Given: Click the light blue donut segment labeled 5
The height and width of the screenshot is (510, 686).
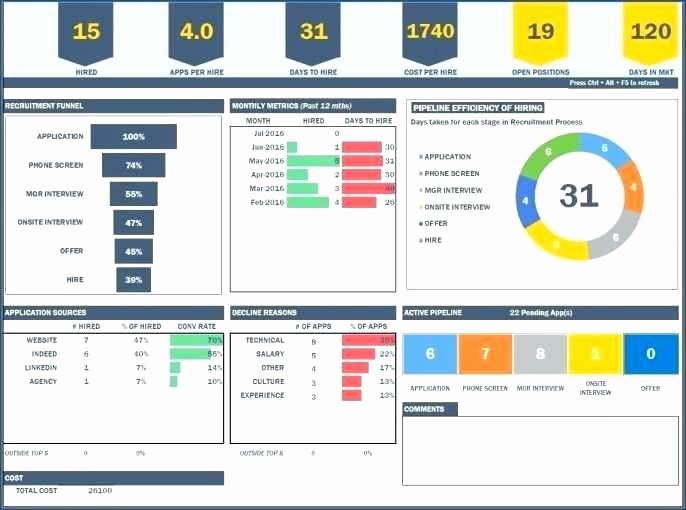Looking at the screenshot, I should (605, 149).
